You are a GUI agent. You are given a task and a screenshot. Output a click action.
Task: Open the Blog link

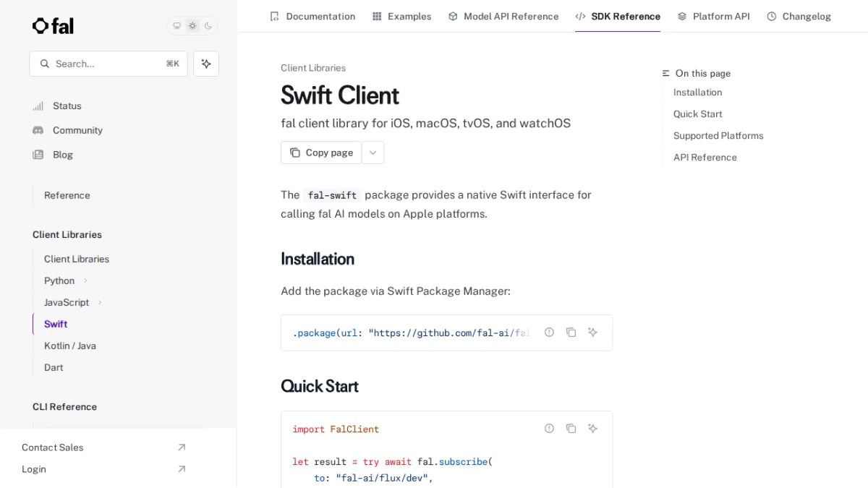click(63, 155)
